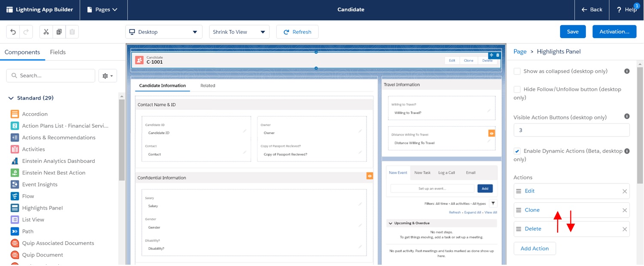
Task: Check Hide Follow/Unfollow button option
Action: pos(517,89)
